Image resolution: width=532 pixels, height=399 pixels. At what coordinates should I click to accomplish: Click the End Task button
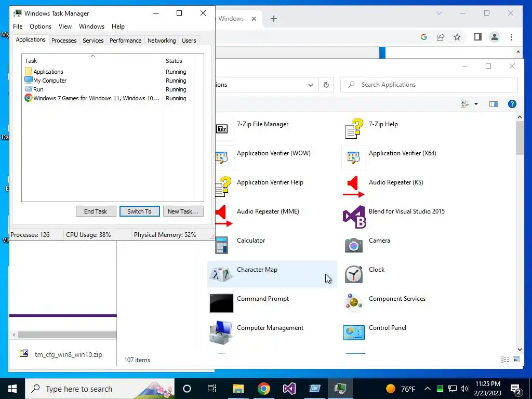coord(96,211)
